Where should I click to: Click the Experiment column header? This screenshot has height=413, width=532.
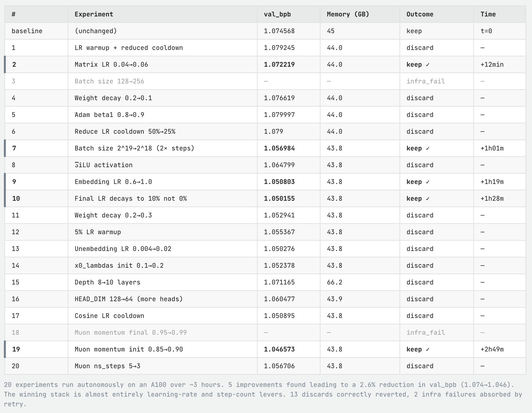94,14
